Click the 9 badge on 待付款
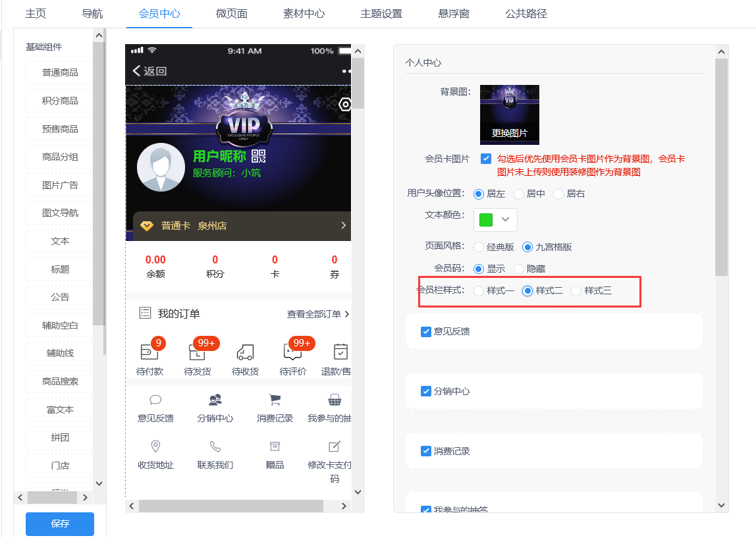 158,343
